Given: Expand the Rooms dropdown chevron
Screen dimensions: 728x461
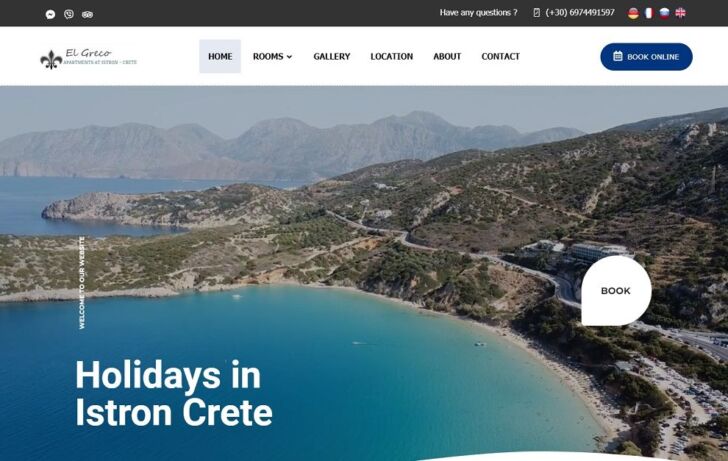Looking at the screenshot, I should point(290,57).
